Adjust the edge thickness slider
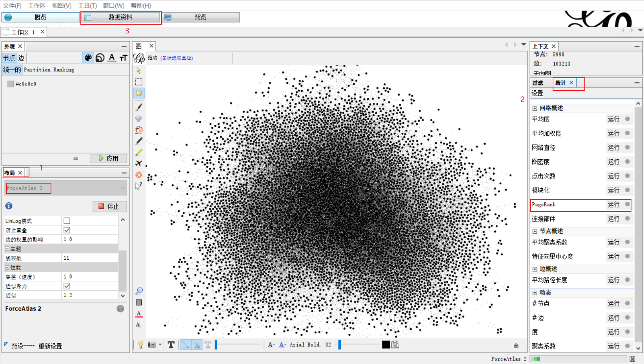Image resolution: width=644 pixels, height=364 pixels. (x=238, y=344)
